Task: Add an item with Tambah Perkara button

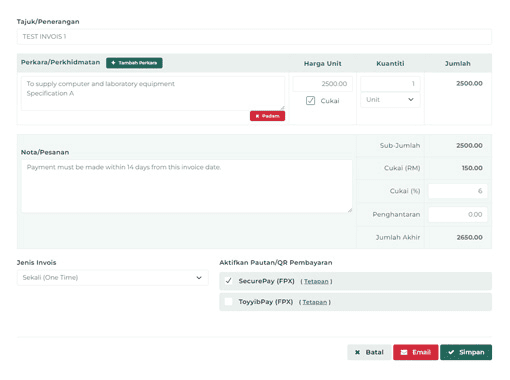Action: pyautogui.click(x=134, y=63)
